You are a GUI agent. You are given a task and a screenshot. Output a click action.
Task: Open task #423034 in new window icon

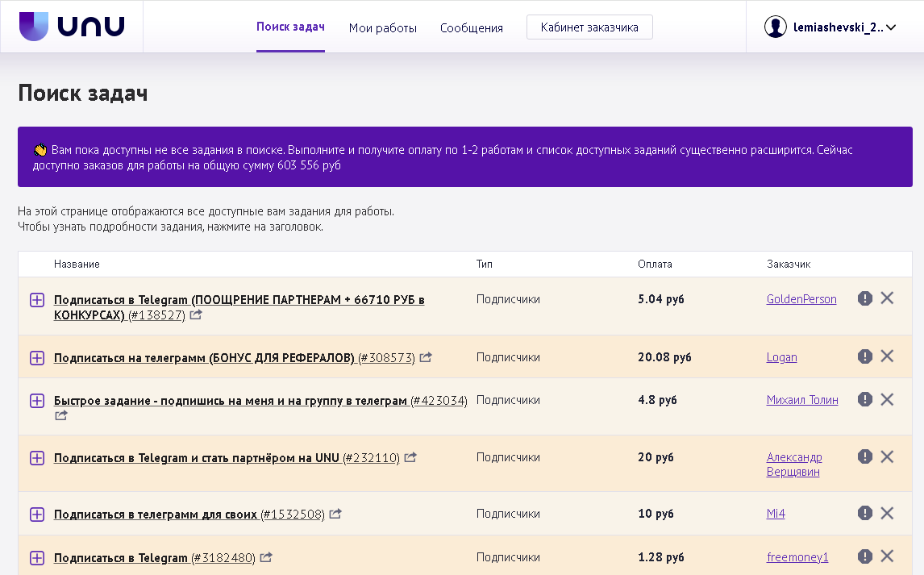pyautogui.click(x=61, y=415)
